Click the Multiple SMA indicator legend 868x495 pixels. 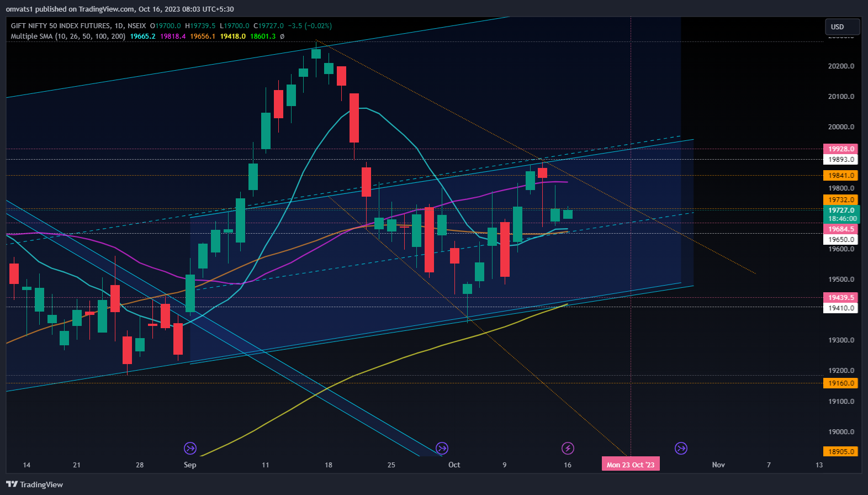68,36
